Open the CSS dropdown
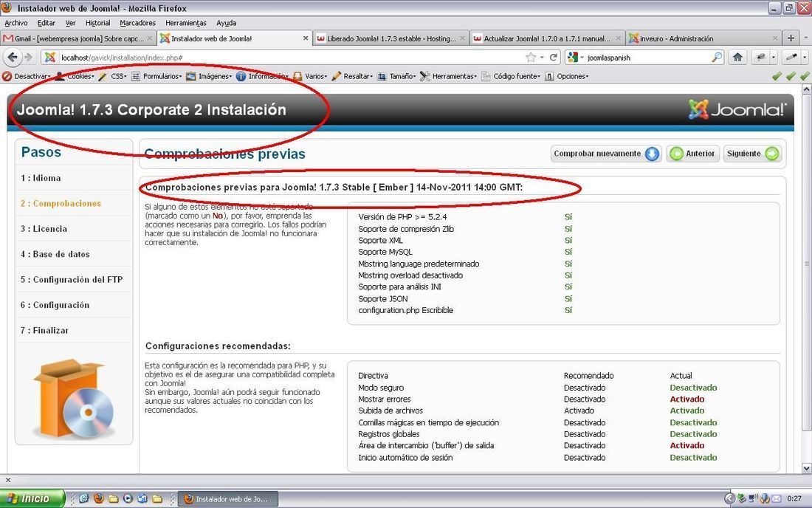Viewport: 812px width, 508px height. (x=112, y=76)
